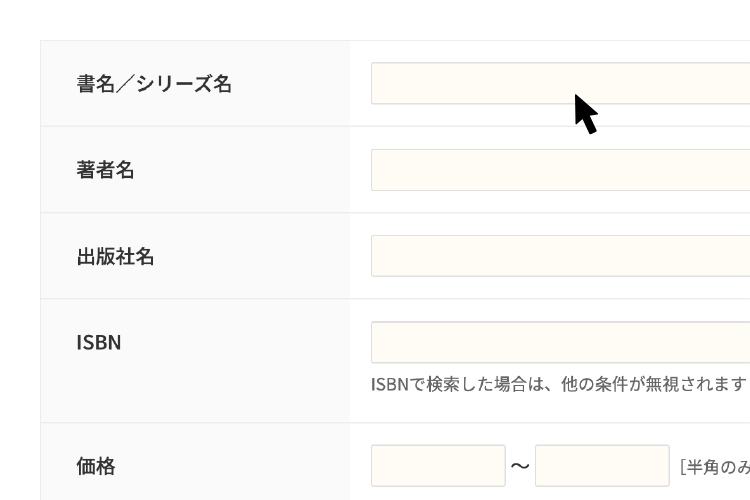Image resolution: width=750 pixels, height=500 pixels.
Task: Click the ISBN row label
Action: point(98,342)
